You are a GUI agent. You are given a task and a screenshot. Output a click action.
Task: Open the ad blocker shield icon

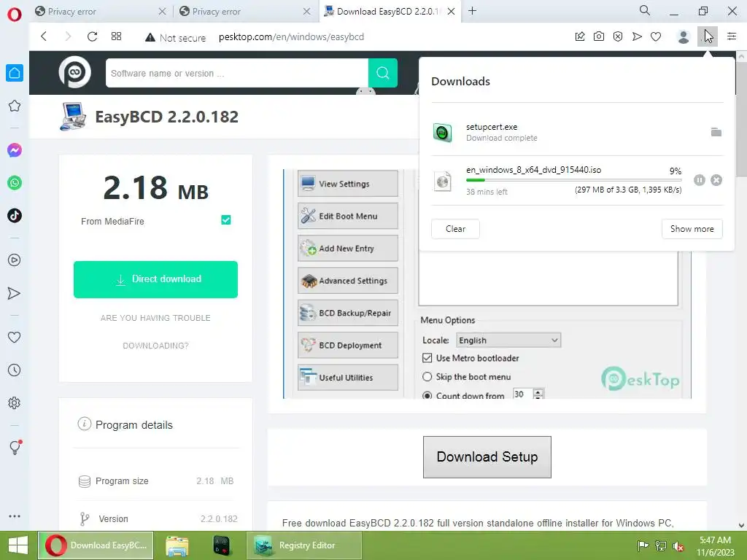[618, 36]
